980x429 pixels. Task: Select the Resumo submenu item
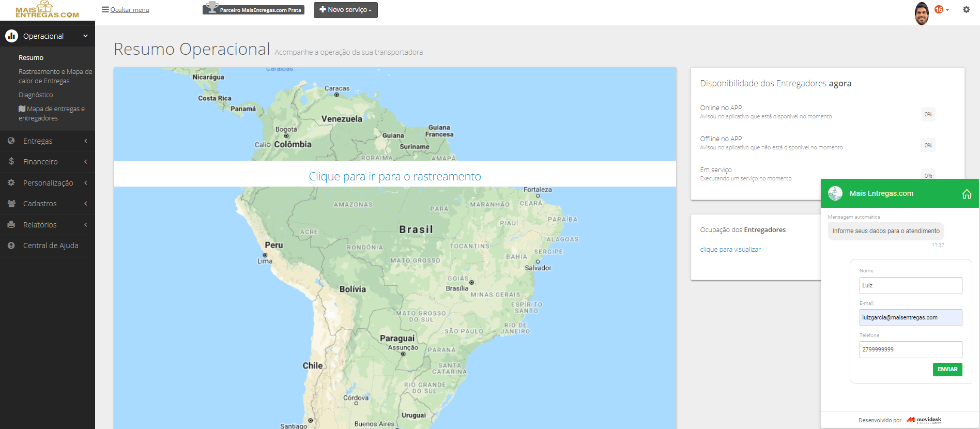coord(31,57)
